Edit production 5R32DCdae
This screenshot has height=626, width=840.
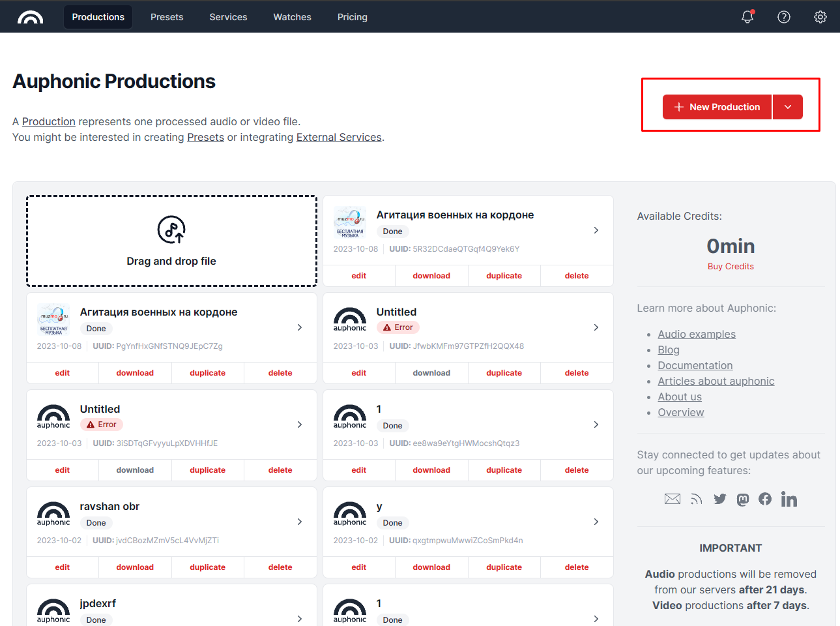click(359, 276)
